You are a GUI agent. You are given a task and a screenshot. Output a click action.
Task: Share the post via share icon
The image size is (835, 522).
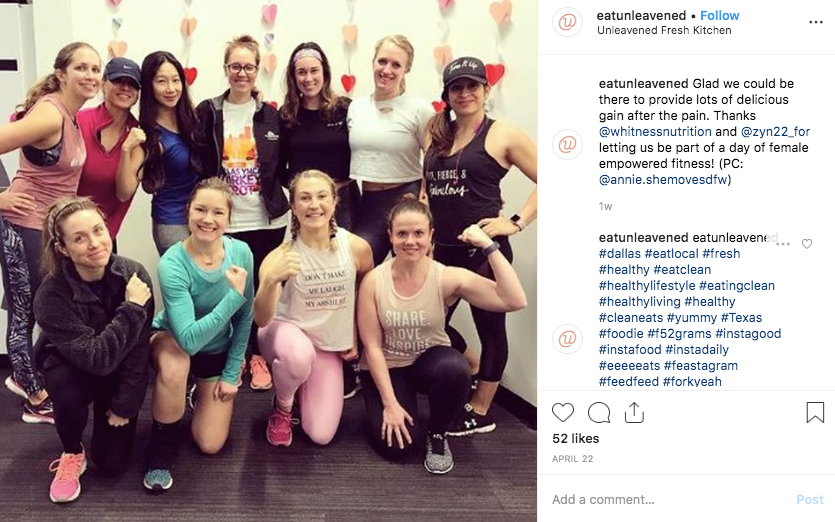[634, 412]
